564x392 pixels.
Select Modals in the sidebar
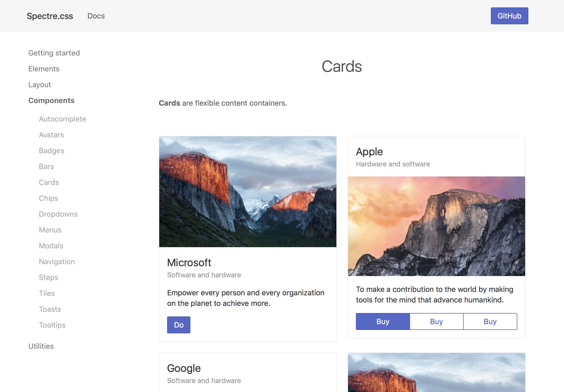(51, 246)
